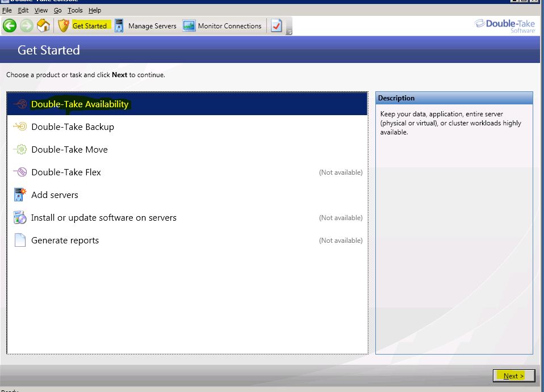This screenshot has height=392, width=544.
Task: Select Double-Take Flex option
Action: pos(187,172)
